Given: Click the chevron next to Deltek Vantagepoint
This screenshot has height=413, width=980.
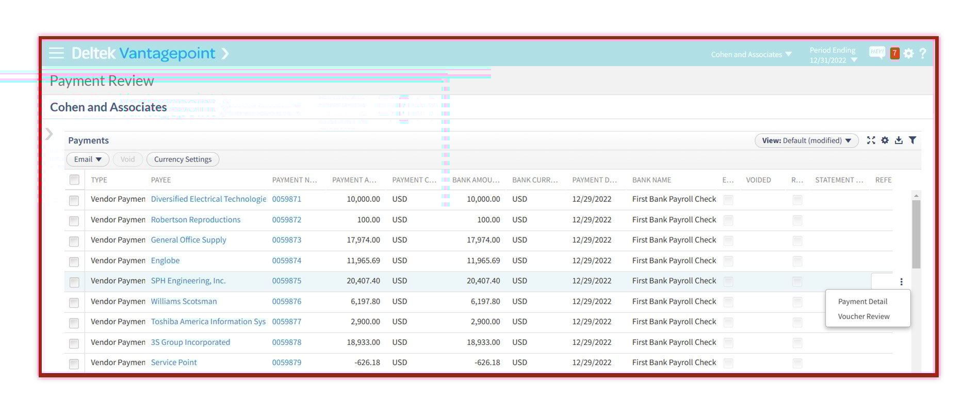Looking at the screenshot, I should pyautogui.click(x=225, y=54).
